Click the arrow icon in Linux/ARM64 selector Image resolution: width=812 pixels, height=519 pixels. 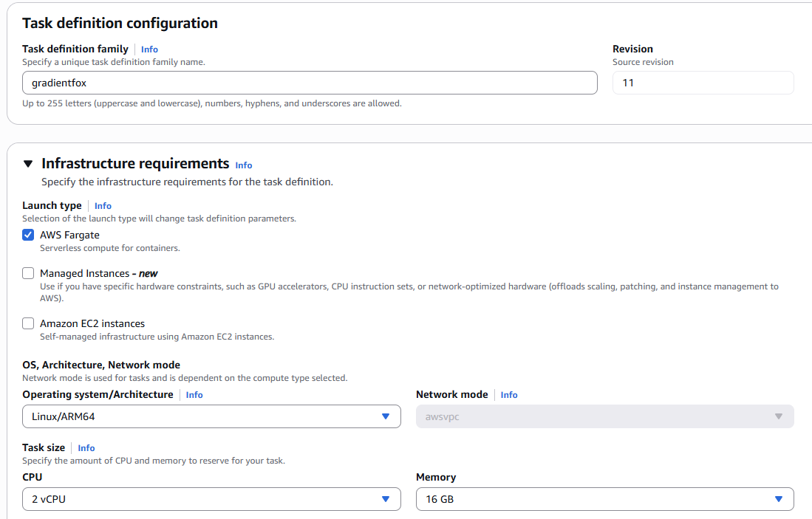click(x=385, y=416)
